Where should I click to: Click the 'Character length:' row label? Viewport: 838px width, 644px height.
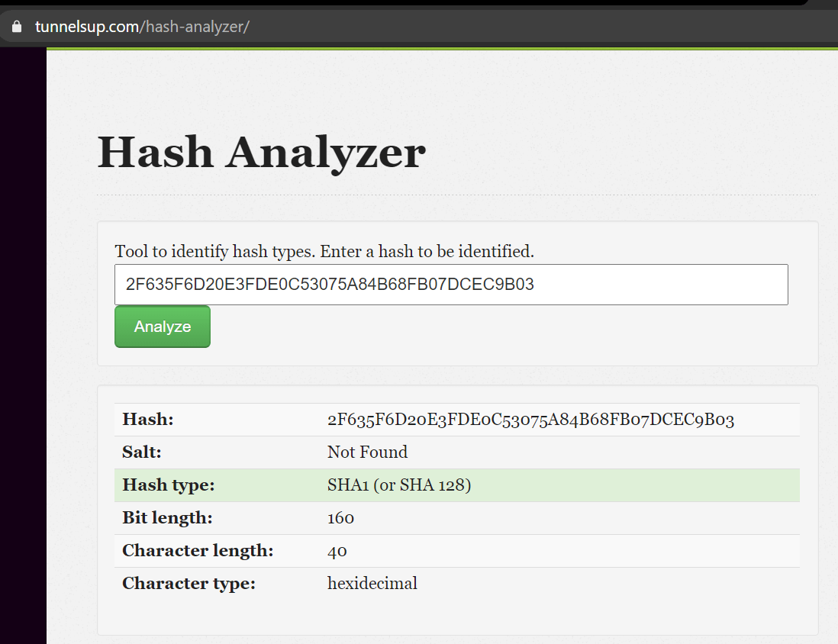tap(198, 550)
